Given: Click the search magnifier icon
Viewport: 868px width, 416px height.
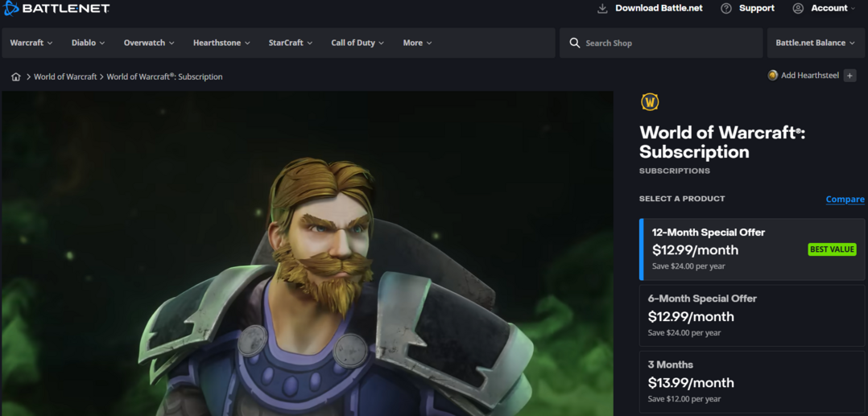Looking at the screenshot, I should (x=575, y=43).
